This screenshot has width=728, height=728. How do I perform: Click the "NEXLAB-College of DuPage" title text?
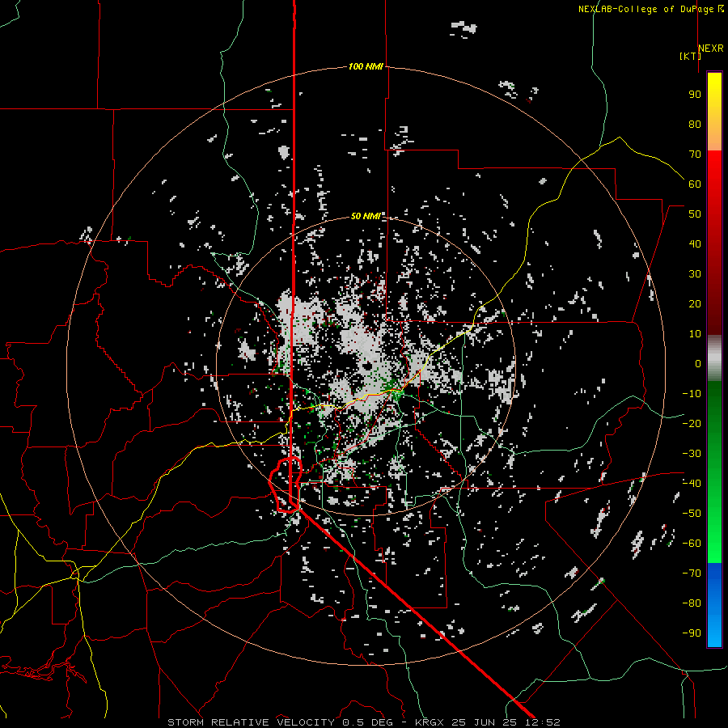pos(645,9)
